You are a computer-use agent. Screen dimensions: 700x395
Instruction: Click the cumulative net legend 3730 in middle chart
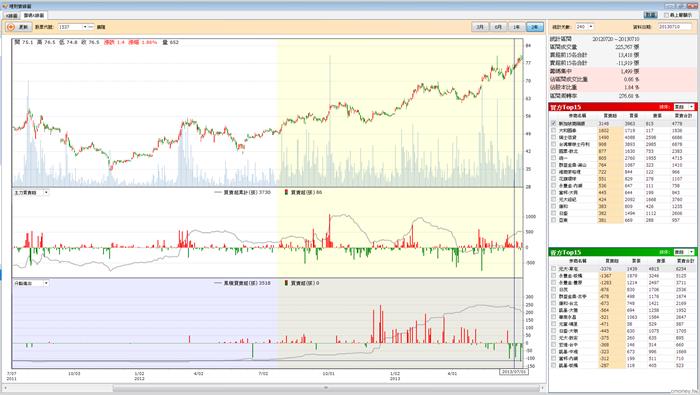coord(242,192)
